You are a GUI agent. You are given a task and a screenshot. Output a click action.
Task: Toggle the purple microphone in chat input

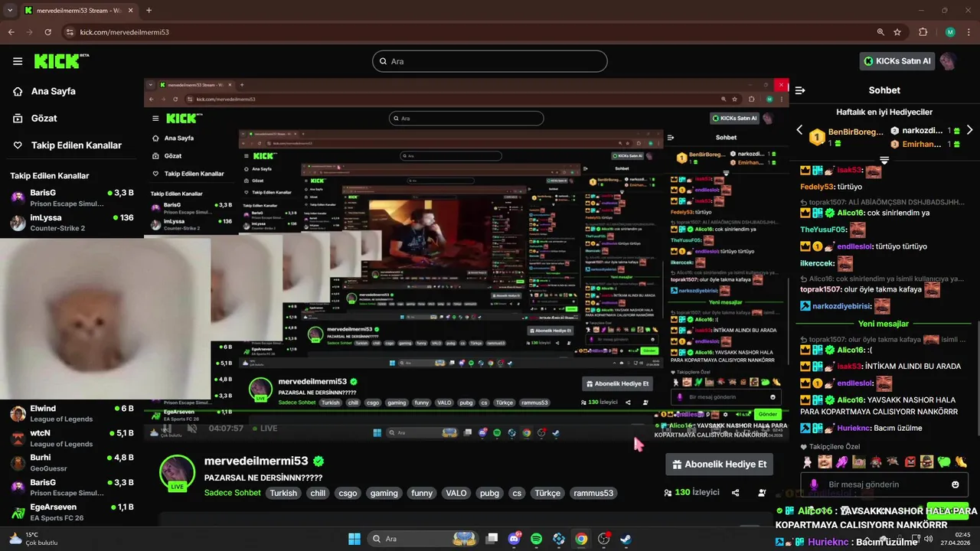(x=813, y=484)
